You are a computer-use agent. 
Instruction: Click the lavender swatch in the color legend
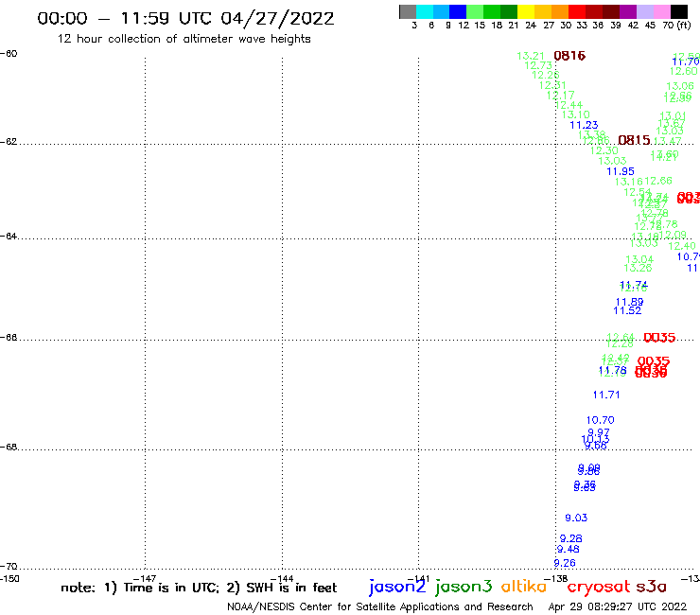(x=645, y=11)
